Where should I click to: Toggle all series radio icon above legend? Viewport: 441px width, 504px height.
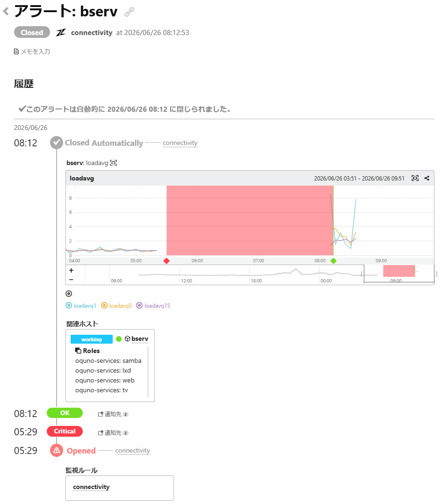[x=69, y=294]
